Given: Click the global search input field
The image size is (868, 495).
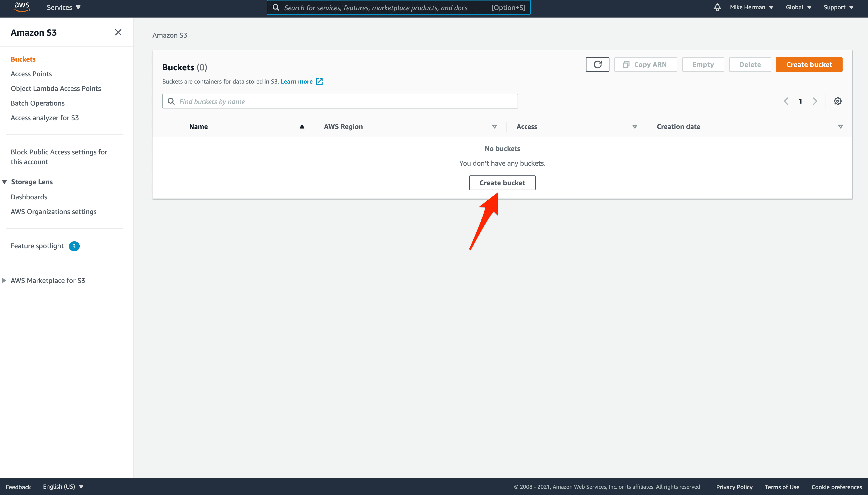Looking at the screenshot, I should 399,8.
